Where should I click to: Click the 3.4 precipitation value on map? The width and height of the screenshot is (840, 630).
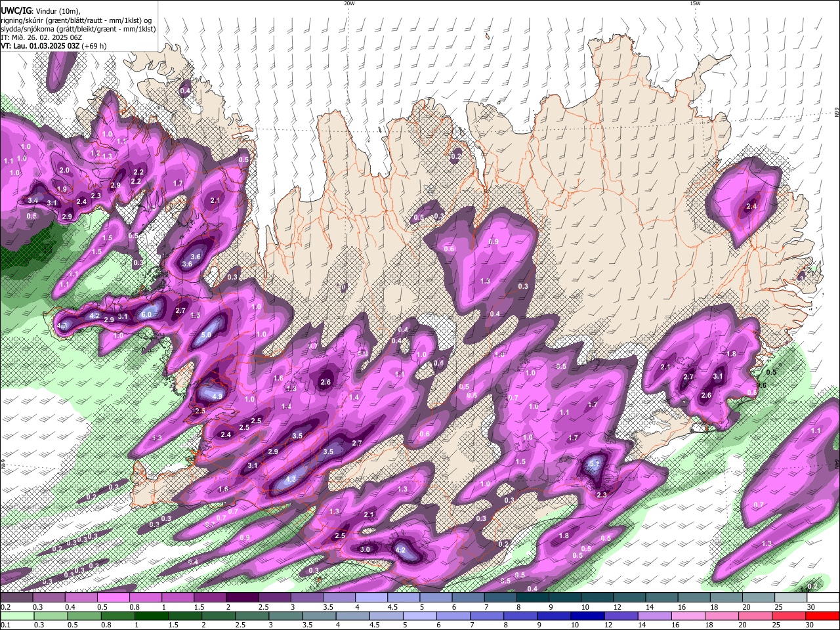coord(33,200)
